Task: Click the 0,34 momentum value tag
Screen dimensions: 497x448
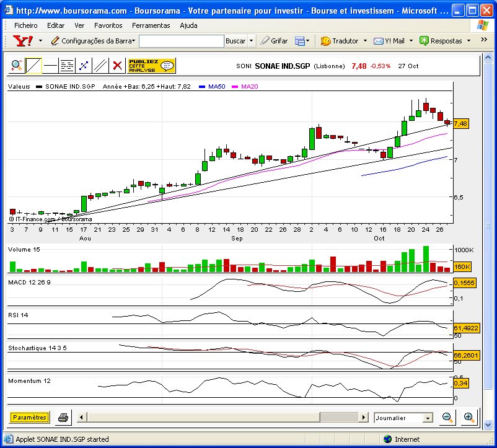Action: coord(460,384)
